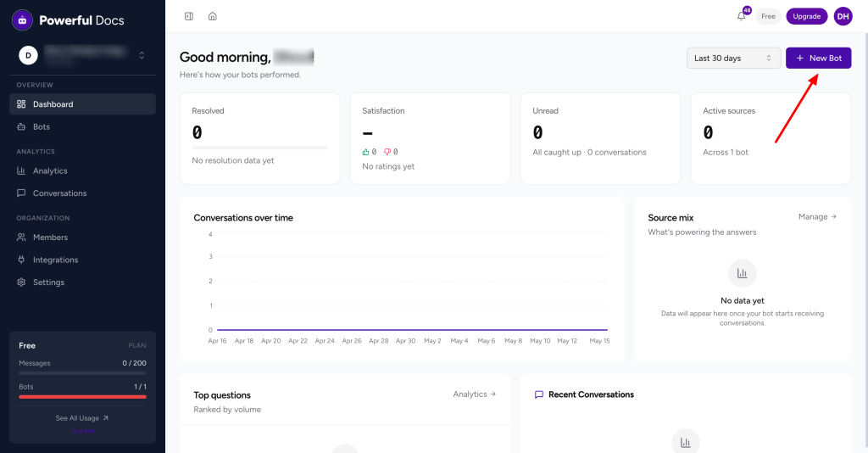The width and height of the screenshot is (868, 453).
Task: Click the Conversations over time title
Action: 243,218
